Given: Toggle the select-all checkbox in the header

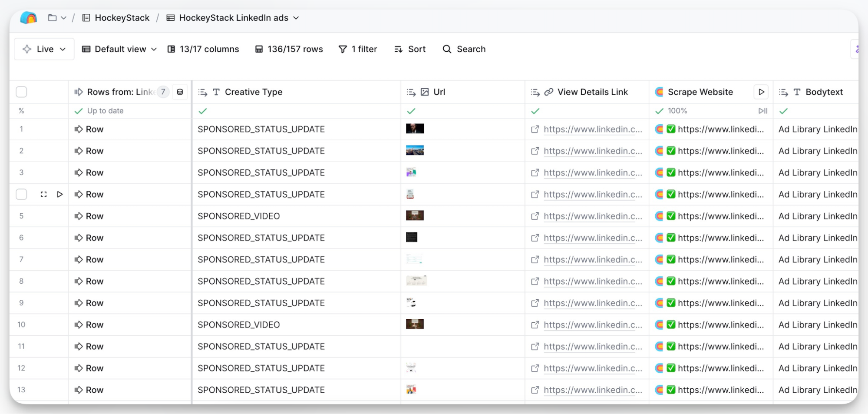Looking at the screenshot, I should 21,92.
